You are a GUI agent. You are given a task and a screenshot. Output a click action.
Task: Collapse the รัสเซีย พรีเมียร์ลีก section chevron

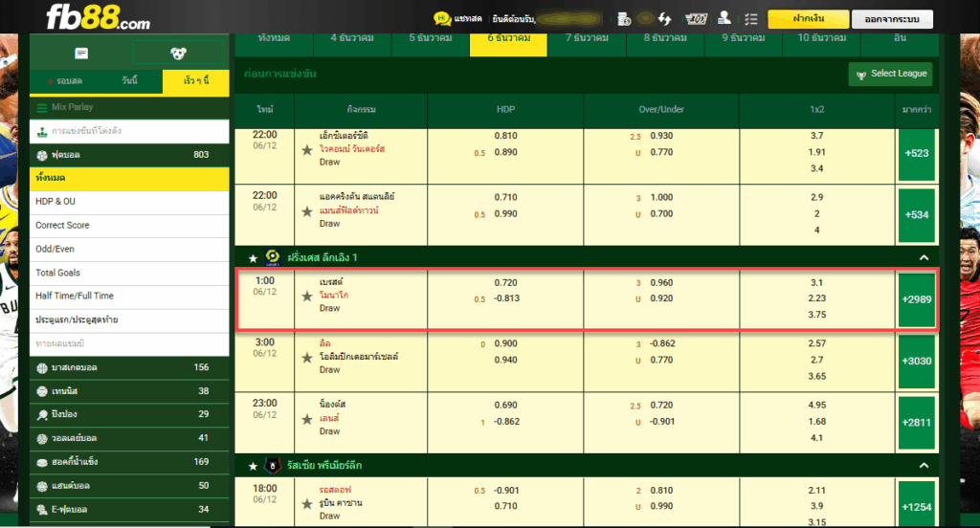924,466
